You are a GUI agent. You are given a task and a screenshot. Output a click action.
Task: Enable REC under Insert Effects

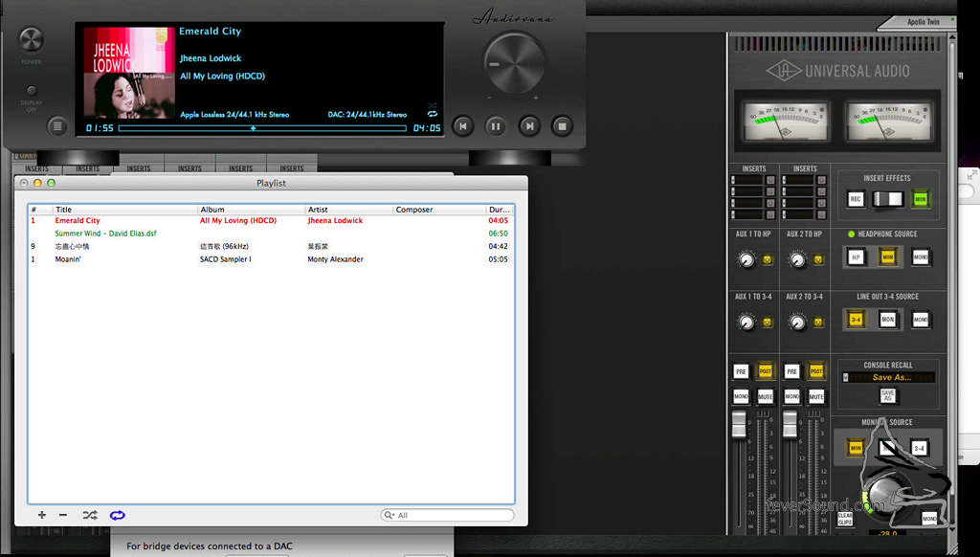[856, 199]
